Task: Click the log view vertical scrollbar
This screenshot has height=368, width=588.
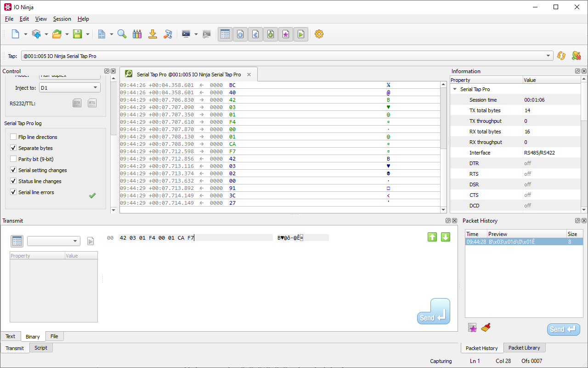Action: point(443,147)
